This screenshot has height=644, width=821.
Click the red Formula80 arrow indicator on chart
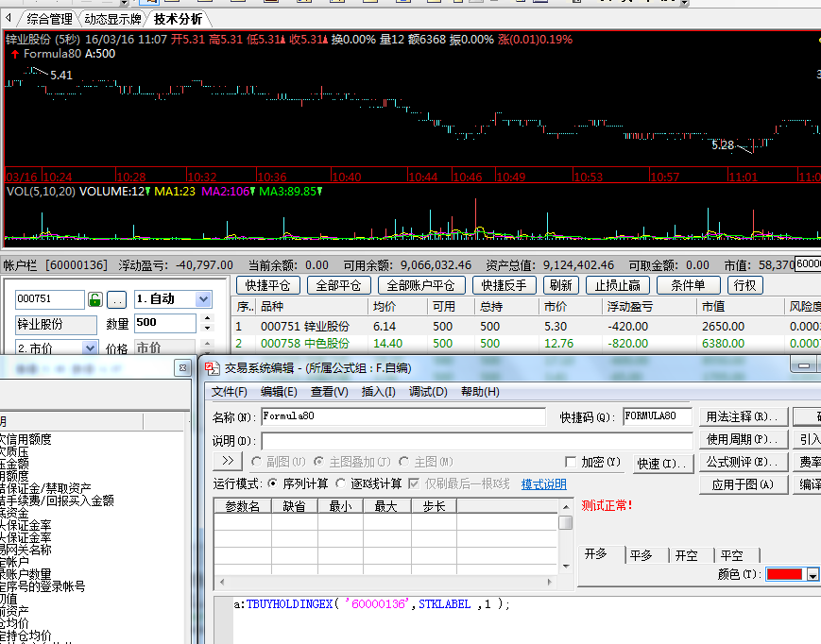[x=14, y=54]
